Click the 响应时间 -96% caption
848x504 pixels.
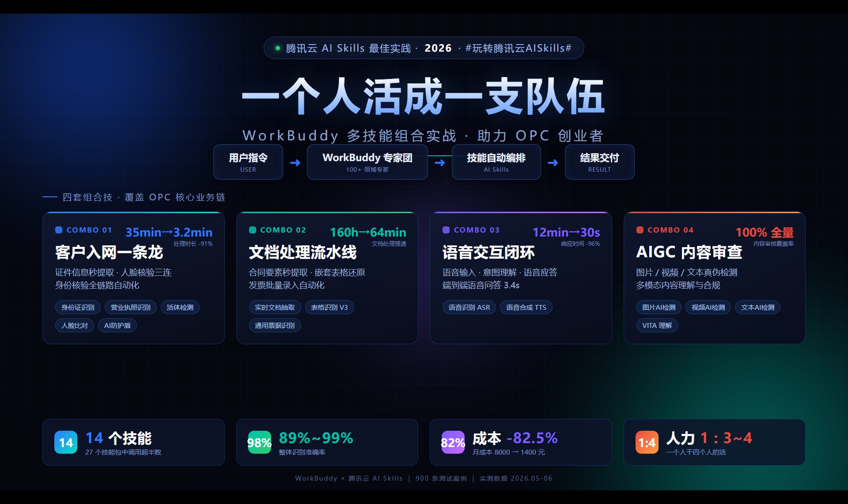[580, 244]
